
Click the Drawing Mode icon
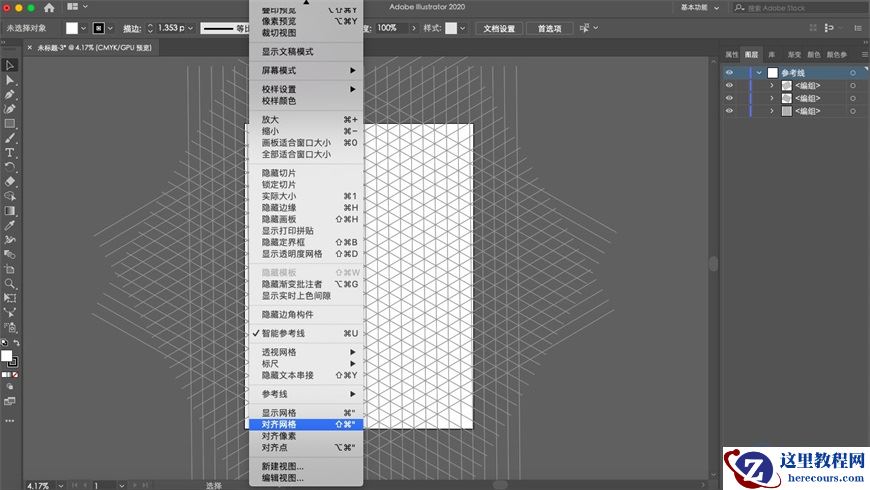9,387
